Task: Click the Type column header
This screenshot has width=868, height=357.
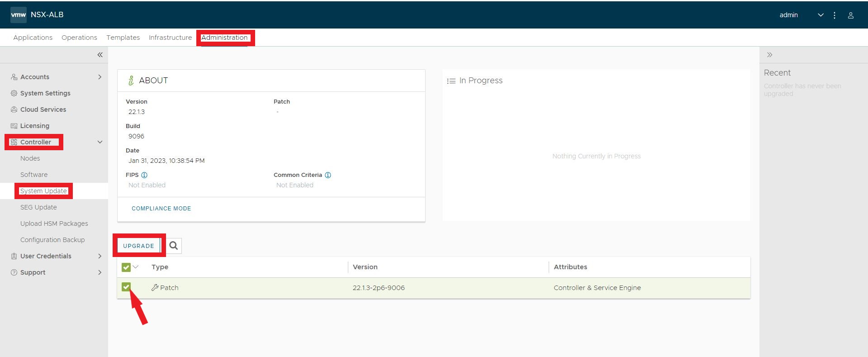Action: click(160, 267)
